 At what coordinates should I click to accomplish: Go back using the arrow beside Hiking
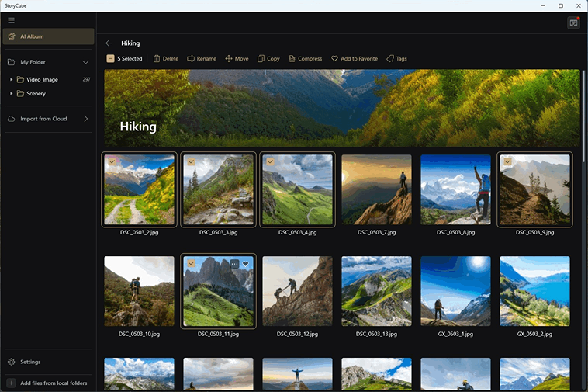[x=109, y=43]
